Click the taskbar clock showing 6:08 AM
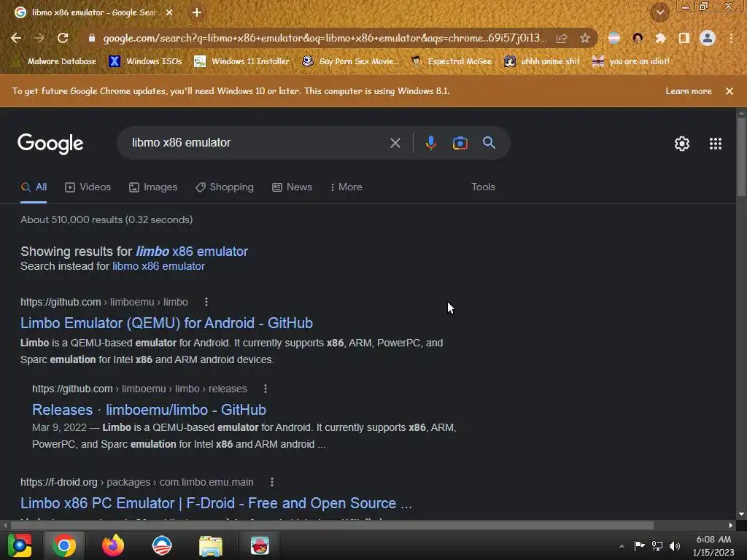The height and width of the screenshot is (560, 747). click(x=713, y=545)
